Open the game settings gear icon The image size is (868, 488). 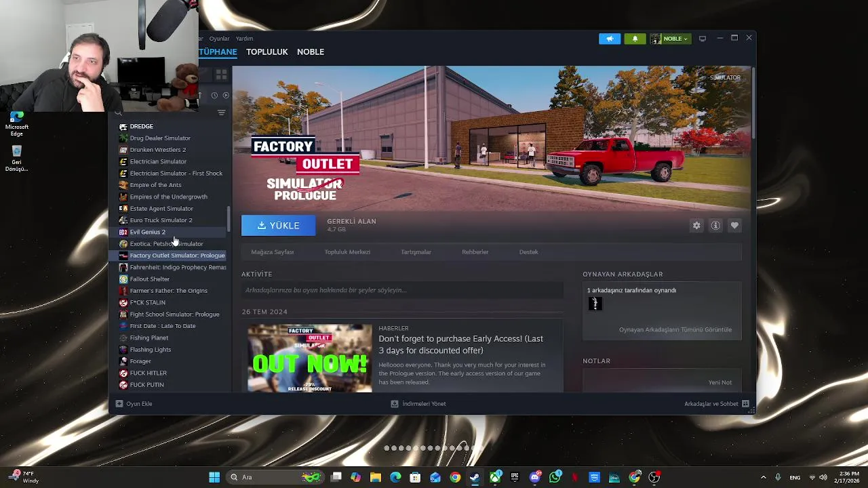696,226
